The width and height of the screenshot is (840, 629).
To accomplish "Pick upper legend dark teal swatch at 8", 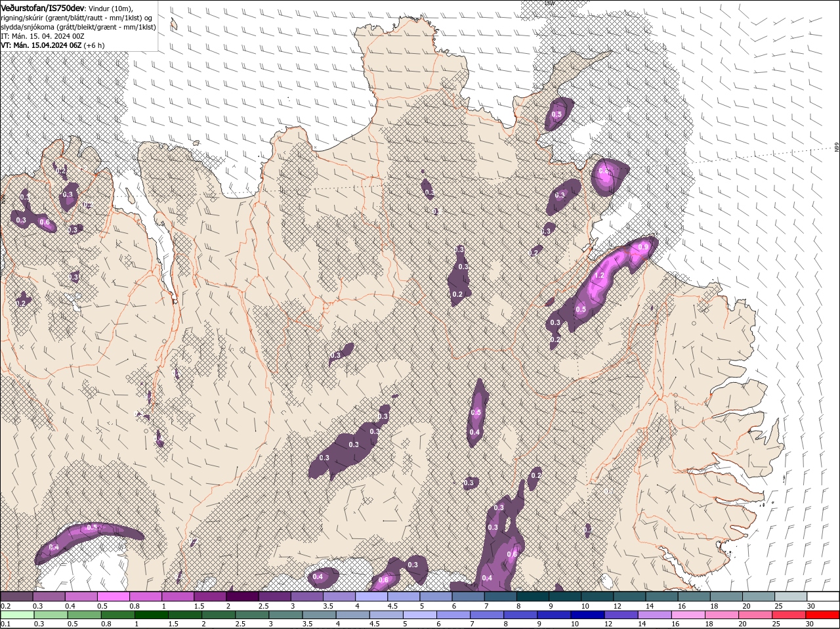I will (x=532, y=596).
